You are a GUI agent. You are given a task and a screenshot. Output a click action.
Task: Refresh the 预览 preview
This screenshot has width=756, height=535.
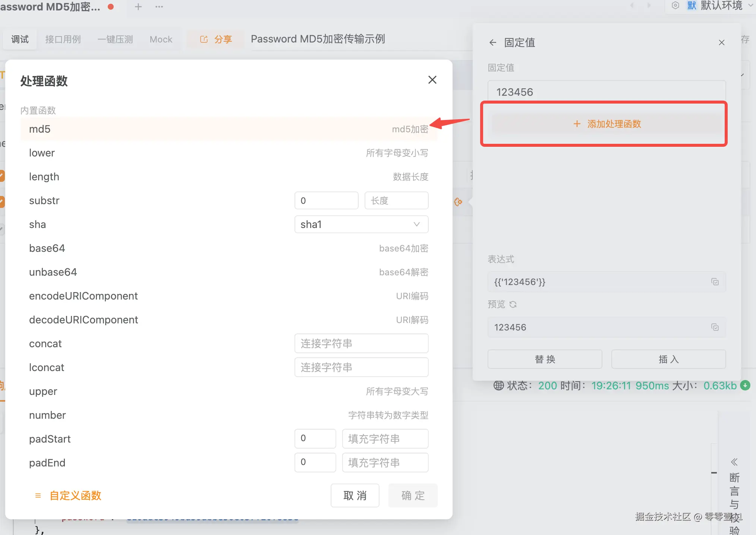click(x=513, y=304)
